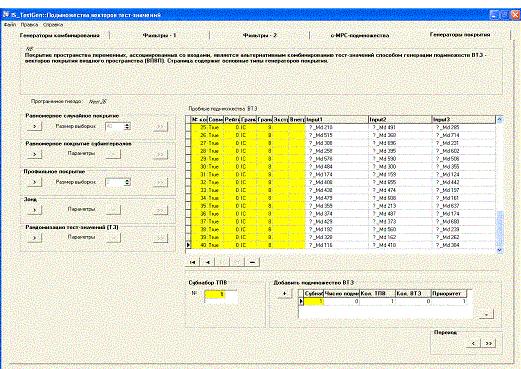Go to first record in grid navigator

[193, 262]
